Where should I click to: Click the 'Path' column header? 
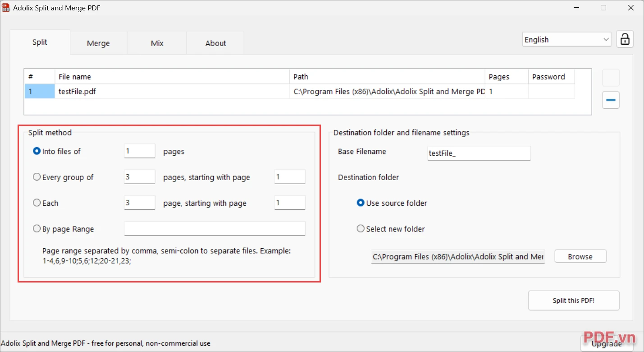[x=387, y=77]
